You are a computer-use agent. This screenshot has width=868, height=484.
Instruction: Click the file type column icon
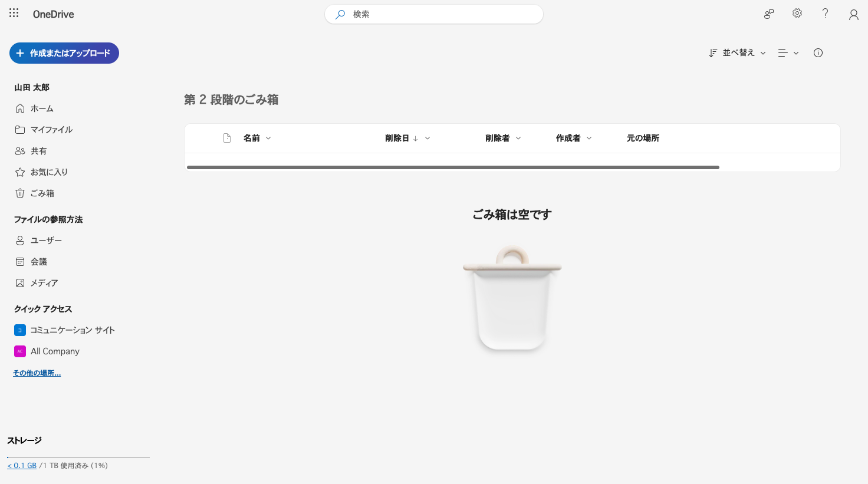point(227,138)
